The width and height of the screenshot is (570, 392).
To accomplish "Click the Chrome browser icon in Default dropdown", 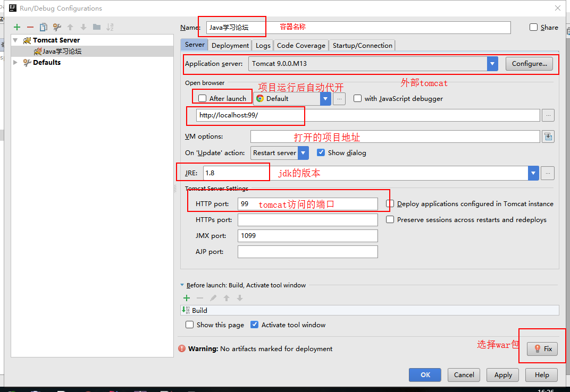I will point(260,98).
